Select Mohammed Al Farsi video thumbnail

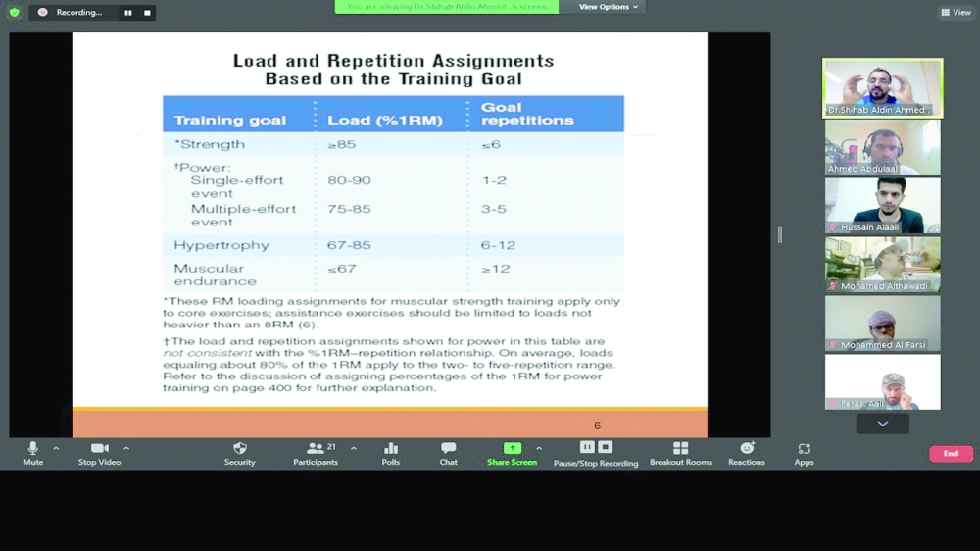[883, 324]
